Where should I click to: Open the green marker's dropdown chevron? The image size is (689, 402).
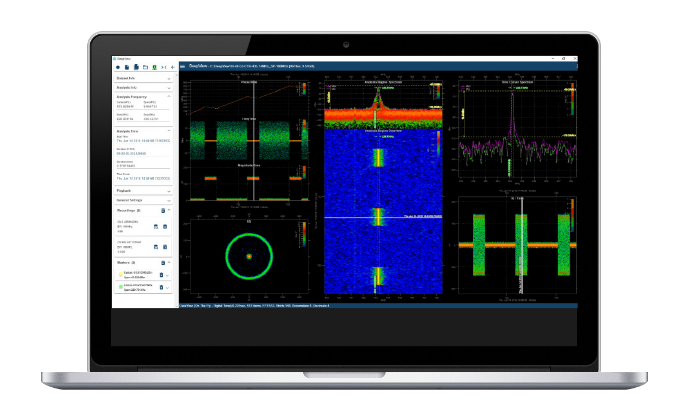168,288
